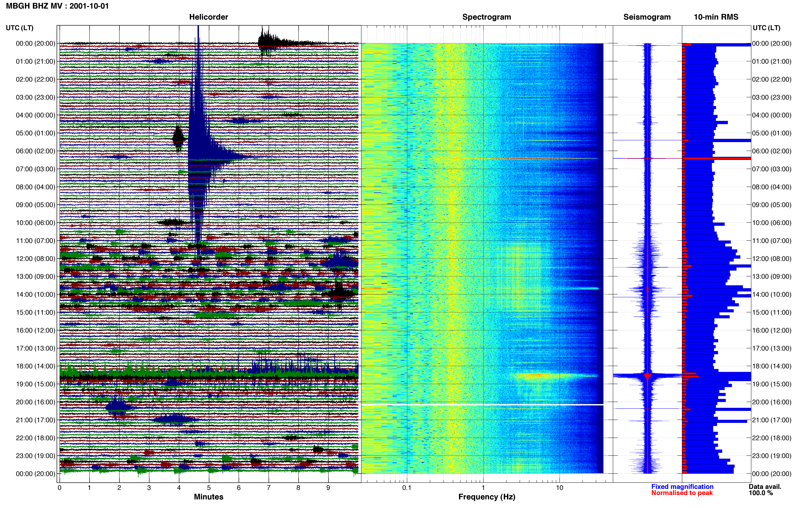The height and width of the screenshot is (508, 812).
Task: Click the 'Normalised to peak' legend text
Action: tap(682, 493)
